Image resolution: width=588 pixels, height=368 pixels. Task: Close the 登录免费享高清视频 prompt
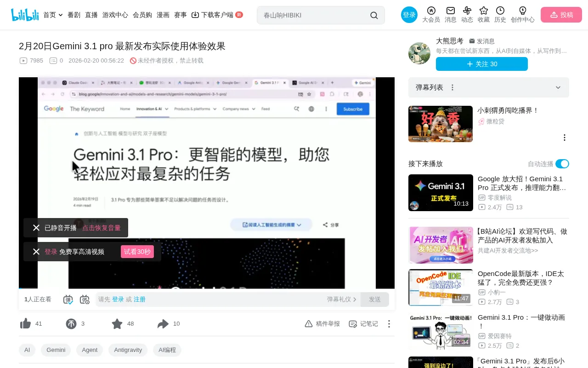click(36, 252)
